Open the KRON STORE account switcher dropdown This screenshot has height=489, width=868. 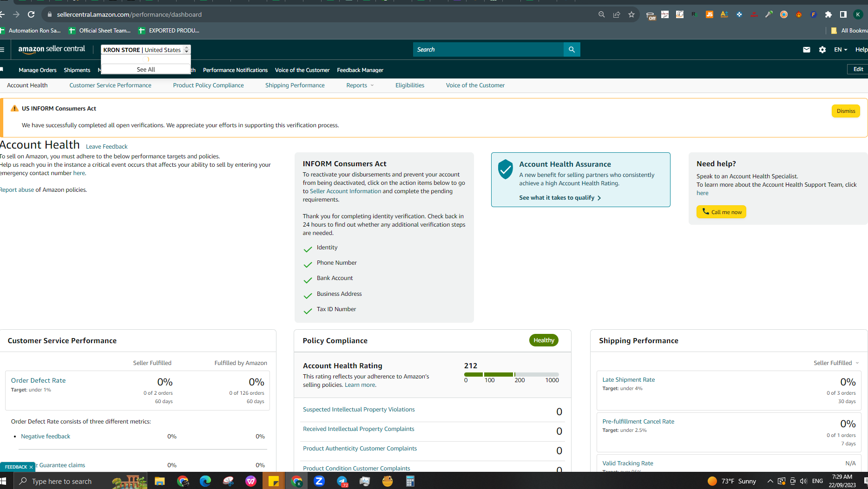pos(146,50)
